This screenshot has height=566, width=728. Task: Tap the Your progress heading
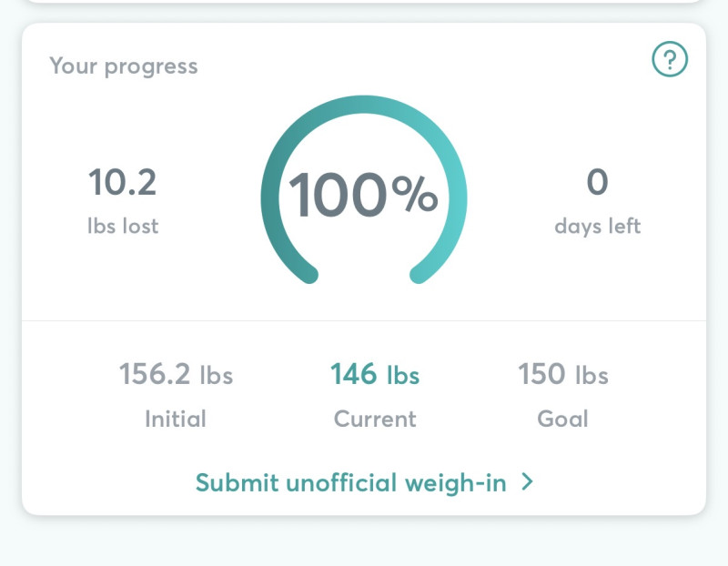pos(123,66)
